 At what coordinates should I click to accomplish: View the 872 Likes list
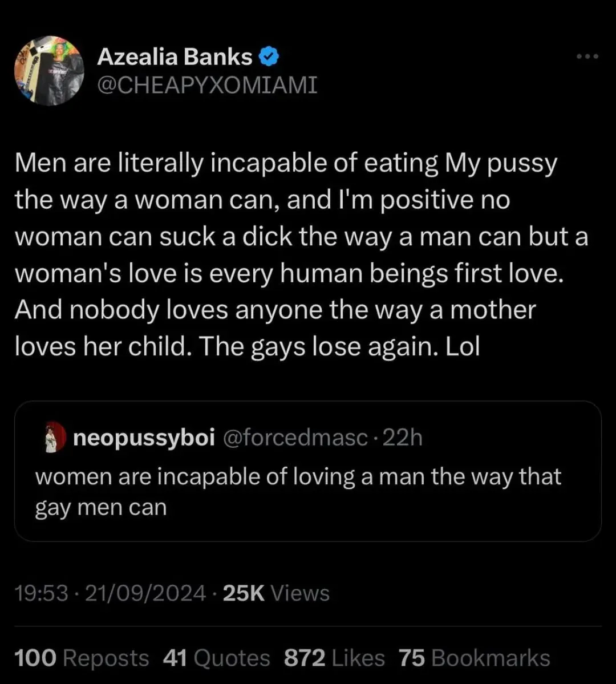[x=333, y=658]
